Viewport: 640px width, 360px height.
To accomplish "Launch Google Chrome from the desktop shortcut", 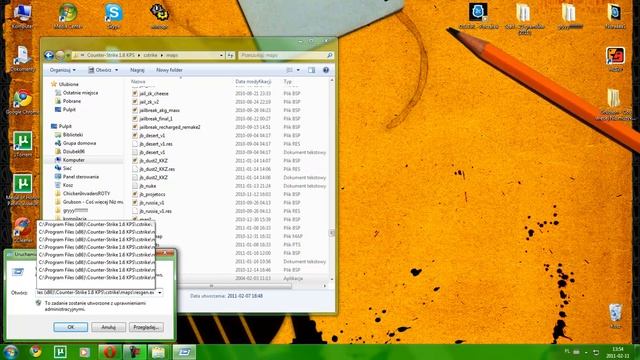I will click(x=22, y=102).
